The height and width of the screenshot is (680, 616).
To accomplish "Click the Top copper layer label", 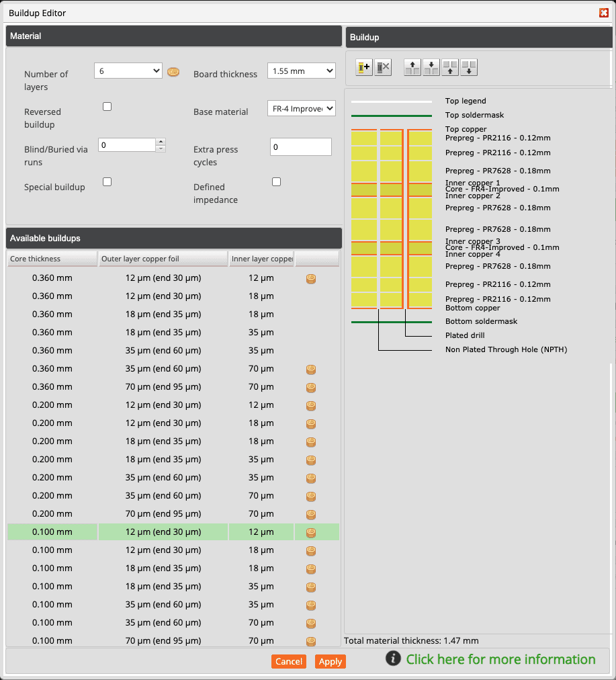I will click(466, 129).
